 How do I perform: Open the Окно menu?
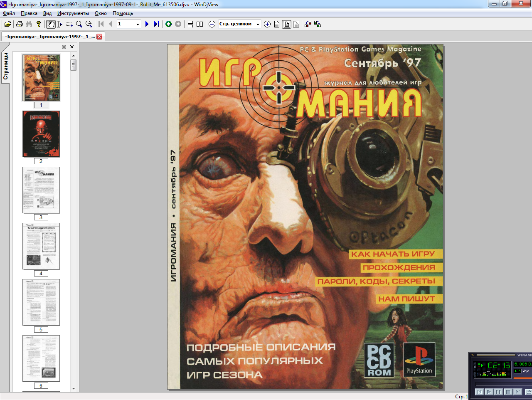(x=101, y=13)
